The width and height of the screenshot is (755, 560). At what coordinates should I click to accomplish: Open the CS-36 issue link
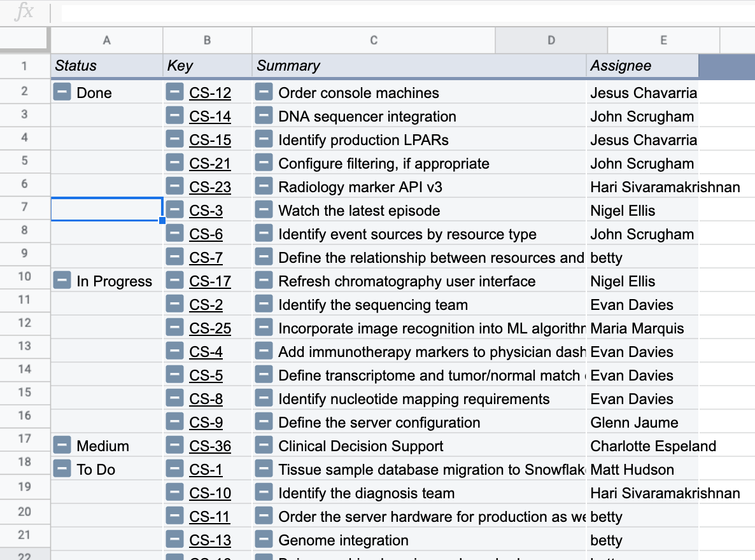point(210,446)
